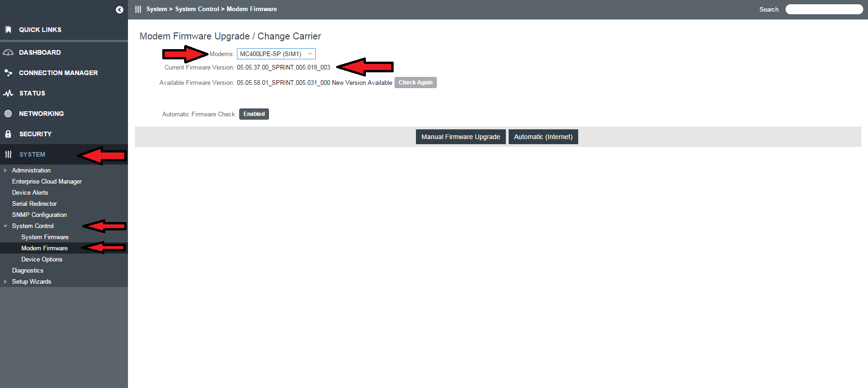Image resolution: width=868 pixels, height=388 pixels.
Task: Click the System sliders icon in sidebar
Action: [x=8, y=154]
